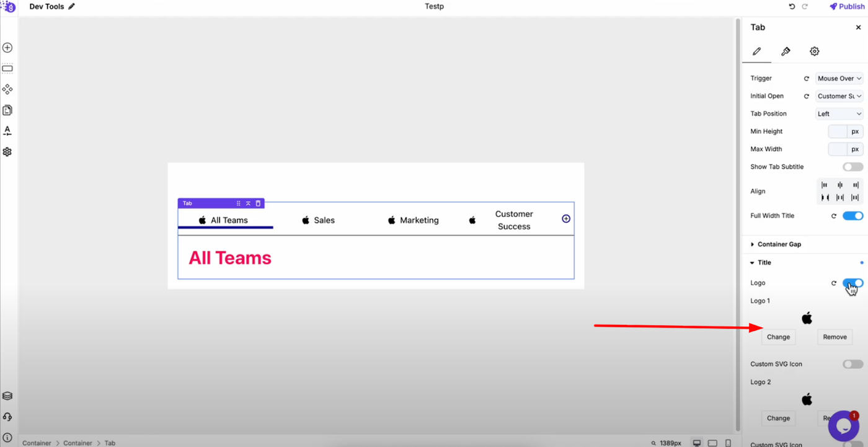Open the layers icon in left sidebar

pos(7,396)
